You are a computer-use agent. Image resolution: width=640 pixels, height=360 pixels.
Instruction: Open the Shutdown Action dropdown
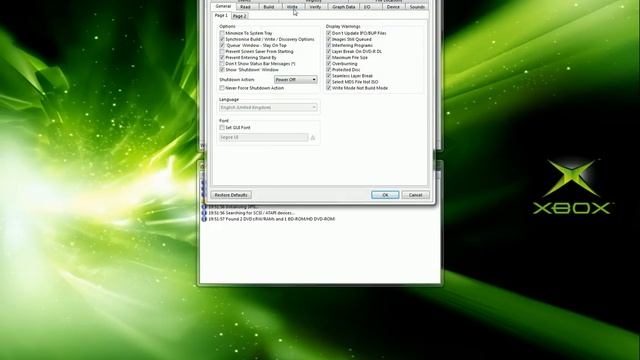click(x=296, y=80)
